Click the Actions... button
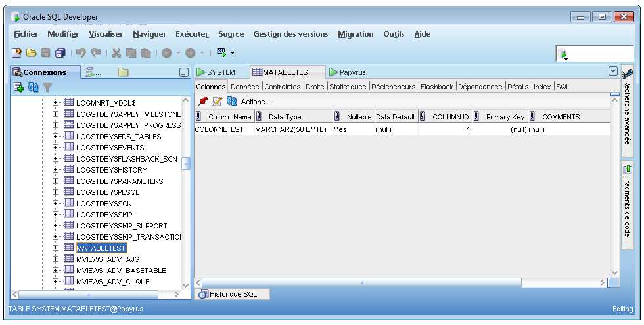 (x=256, y=101)
